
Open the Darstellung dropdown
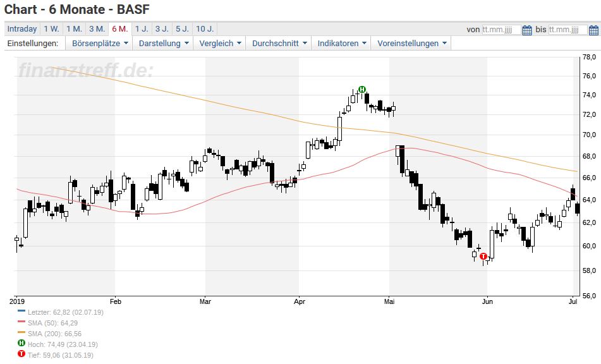[x=164, y=44]
